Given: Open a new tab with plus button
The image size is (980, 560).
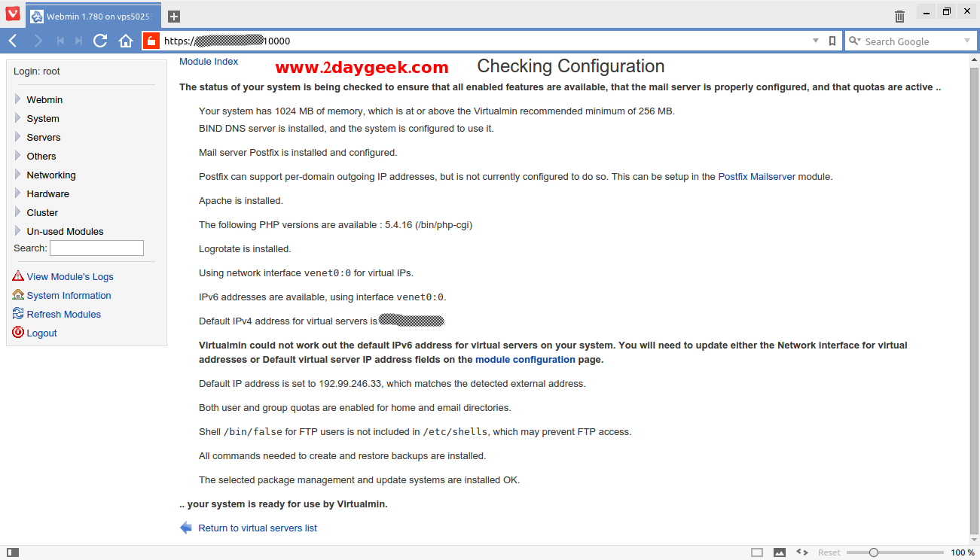Looking at the screenshot, I should (174, 16).
